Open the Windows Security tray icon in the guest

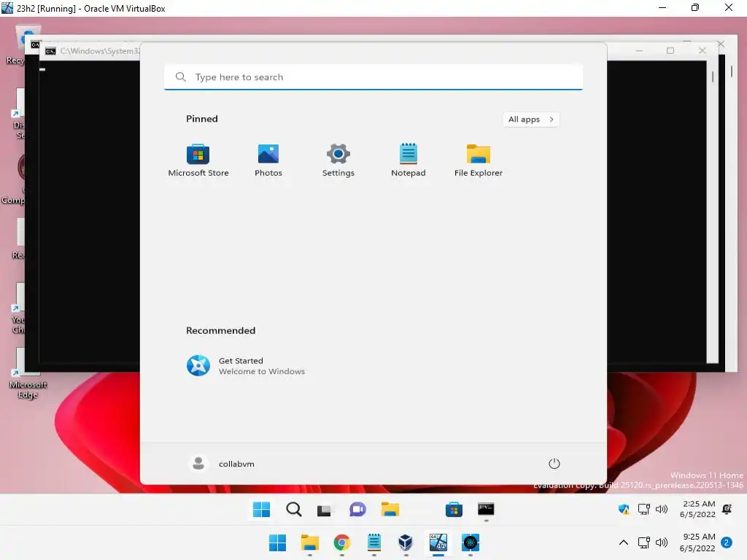point(624,509)
